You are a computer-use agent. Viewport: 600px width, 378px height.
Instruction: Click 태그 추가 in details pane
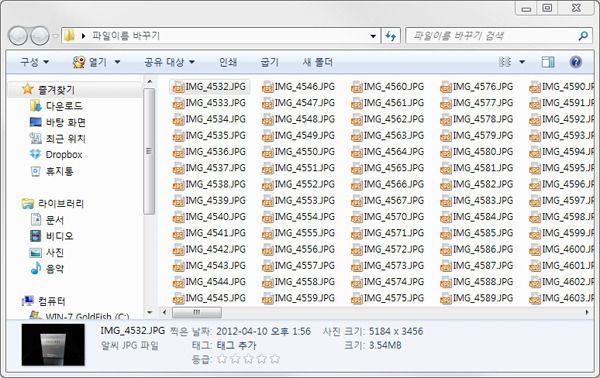pos(236,345)
